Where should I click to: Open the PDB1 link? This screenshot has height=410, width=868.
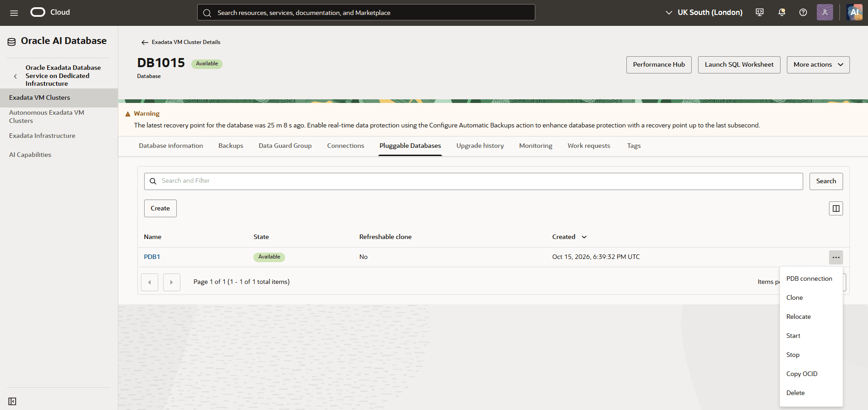point(152,257)
